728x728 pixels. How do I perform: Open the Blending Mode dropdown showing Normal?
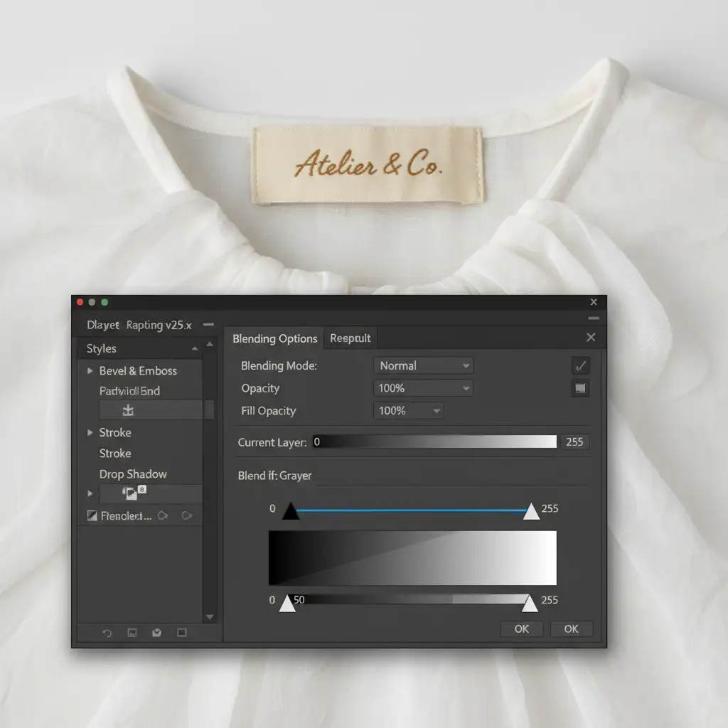(423, 366)
